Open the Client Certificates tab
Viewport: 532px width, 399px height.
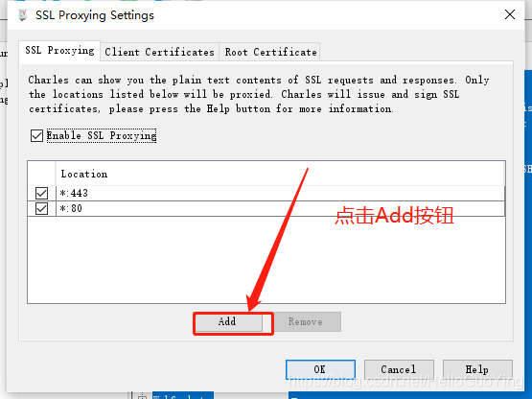pyautogui.click(x=159, y=52)
